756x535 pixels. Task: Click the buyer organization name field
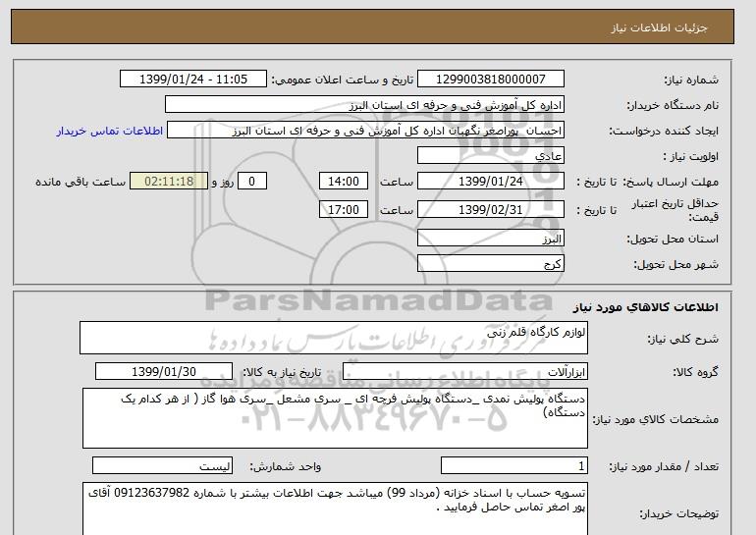[x=364, y=105]
